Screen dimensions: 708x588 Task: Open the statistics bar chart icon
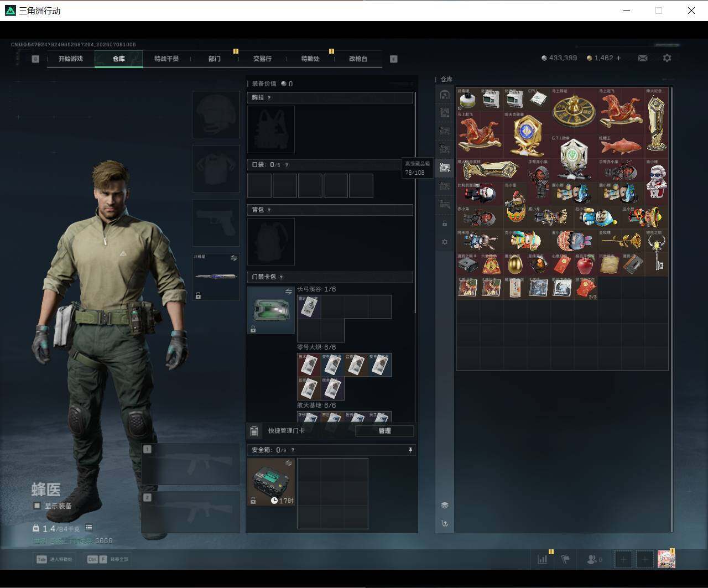click(x=543, y=559)
